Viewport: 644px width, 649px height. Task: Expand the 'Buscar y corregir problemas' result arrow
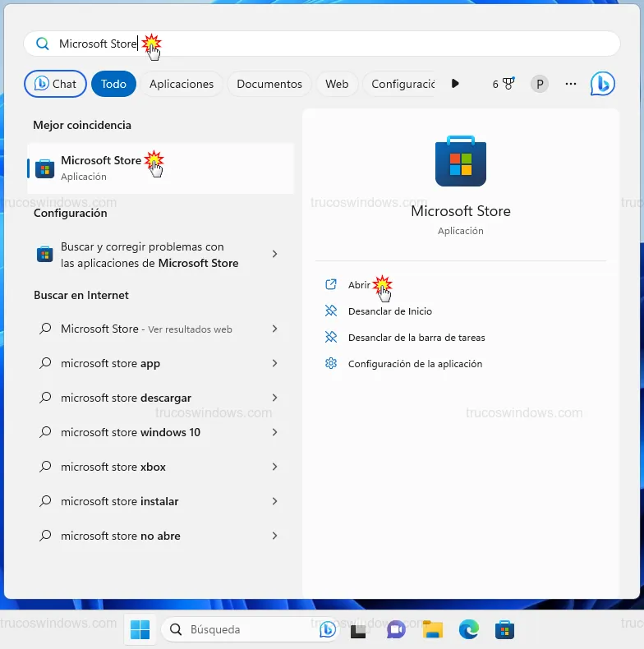coord(274,255)
